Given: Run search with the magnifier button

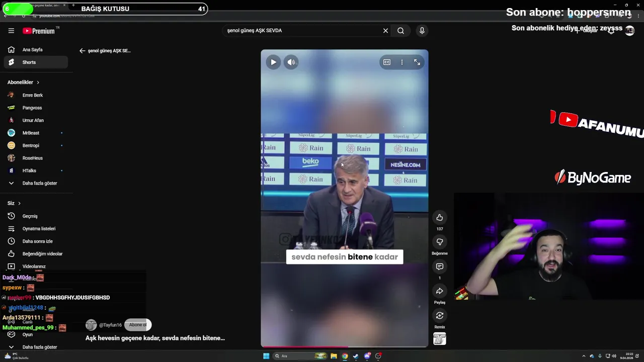Looking at the screenshot, I should click(x=400, y=31).
